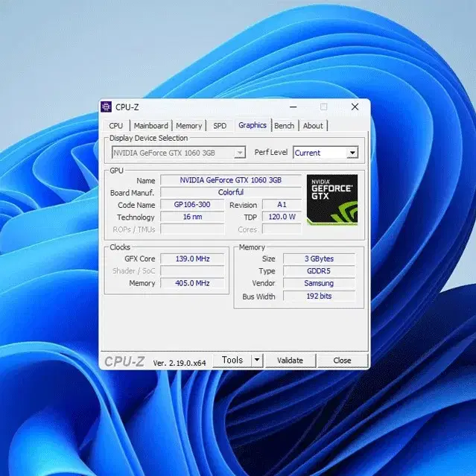Click the Tools button
476x476 pixels.
pos(232,360)
